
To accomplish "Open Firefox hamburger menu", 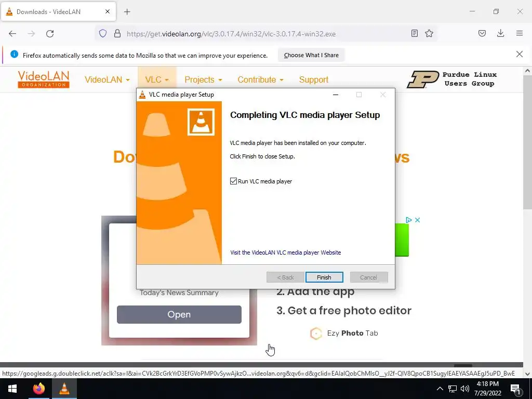I will [x=520, y=33].
